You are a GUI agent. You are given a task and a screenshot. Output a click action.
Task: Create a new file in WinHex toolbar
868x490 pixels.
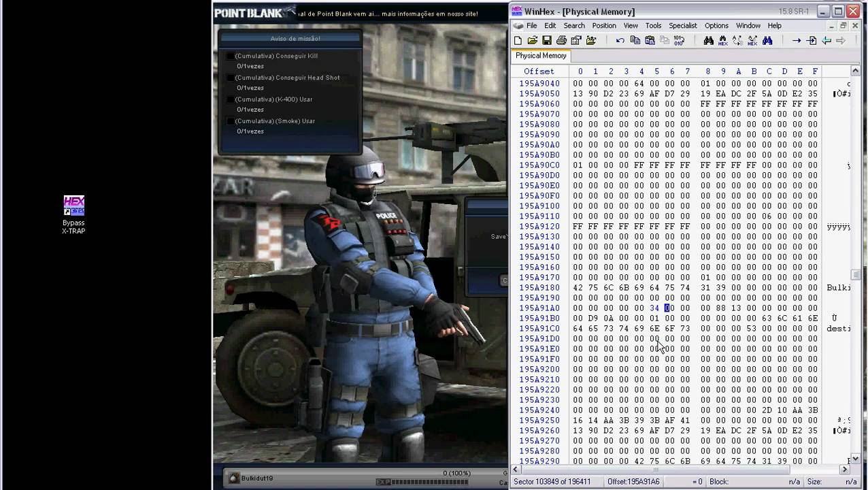coord(518,41)
